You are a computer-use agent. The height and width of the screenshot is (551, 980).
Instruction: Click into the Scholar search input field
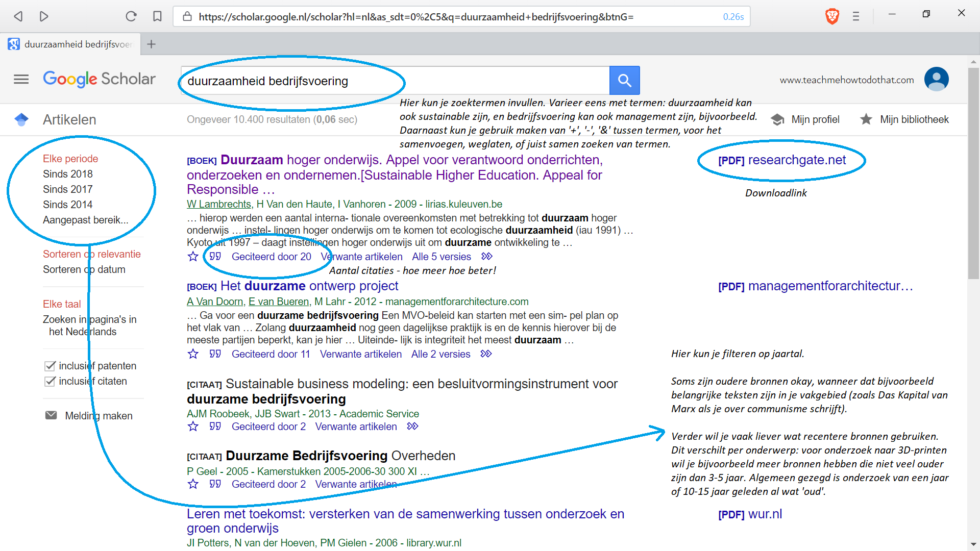pos(396,81)
